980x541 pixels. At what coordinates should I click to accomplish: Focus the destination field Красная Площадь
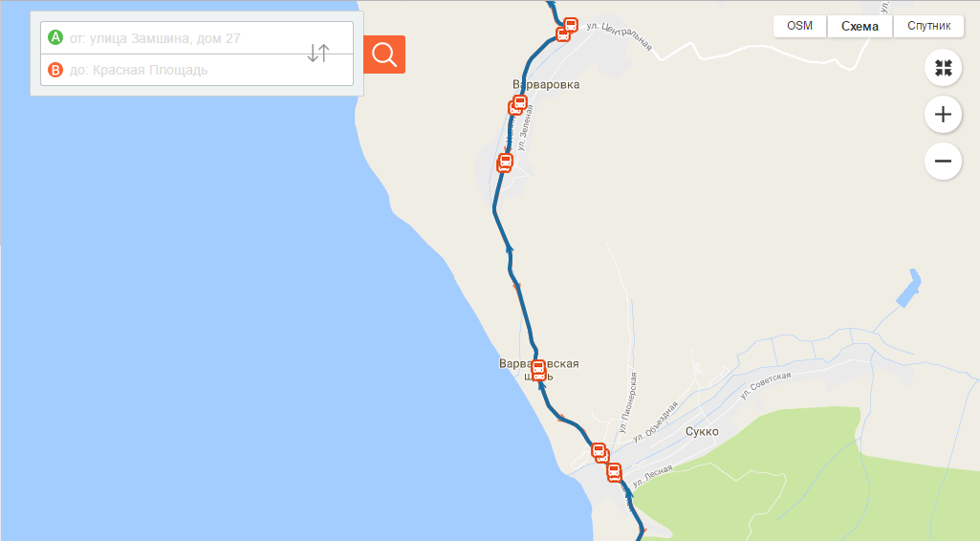(197, 70)
